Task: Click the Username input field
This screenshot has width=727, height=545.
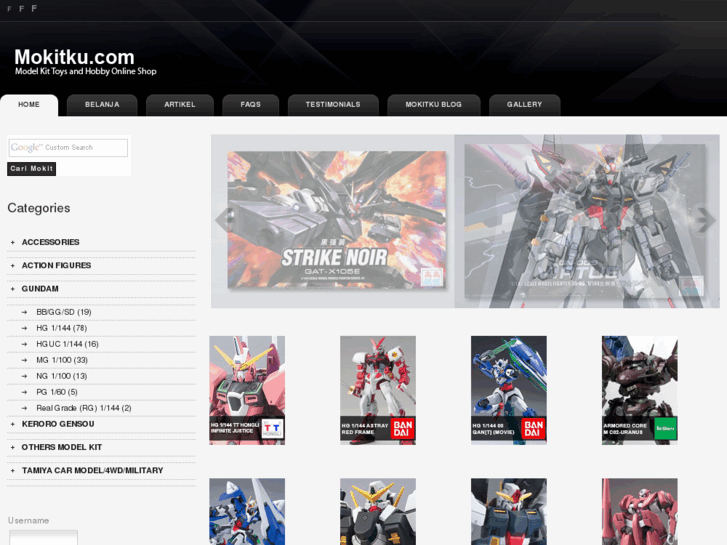Action: tap(44, 538)
